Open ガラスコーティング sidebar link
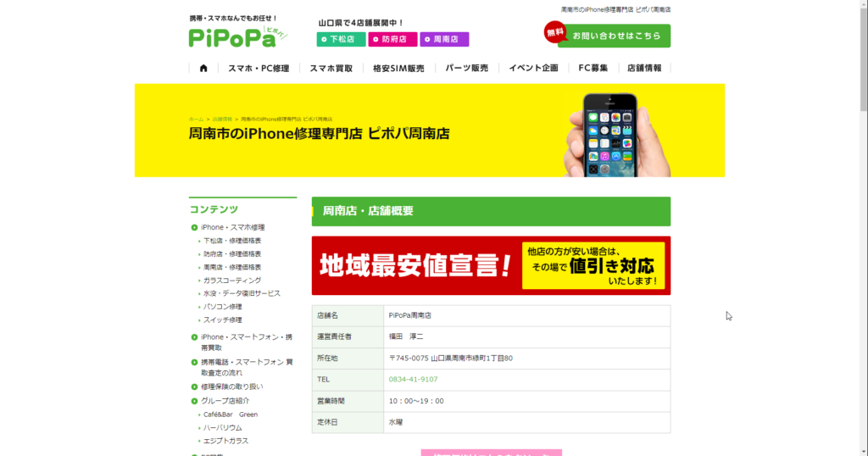Screen dimensions: 868x456 tap(232, 281)
